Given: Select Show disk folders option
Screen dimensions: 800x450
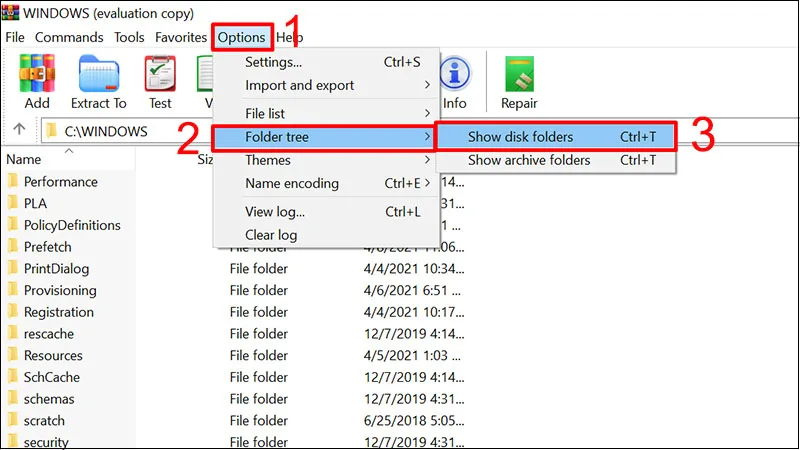Looking at the screenshot, I should click(557, 137).
